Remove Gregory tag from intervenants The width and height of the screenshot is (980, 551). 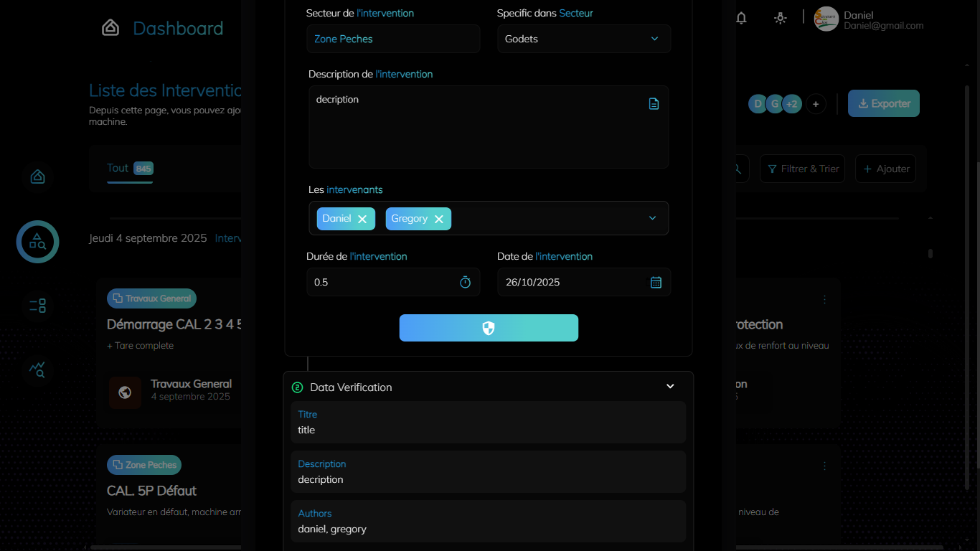[439, 219]
